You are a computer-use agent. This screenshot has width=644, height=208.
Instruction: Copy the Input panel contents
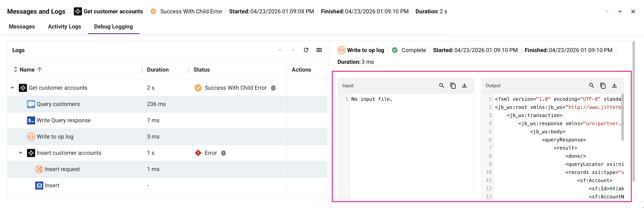(453, 85)
